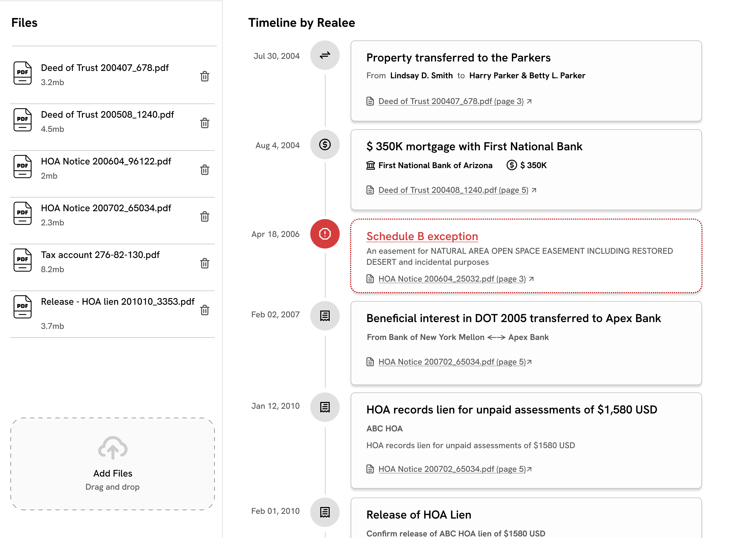
Task: Click the transfer arrows icon for Jul 30, 2004
Action: click(325, 55)
